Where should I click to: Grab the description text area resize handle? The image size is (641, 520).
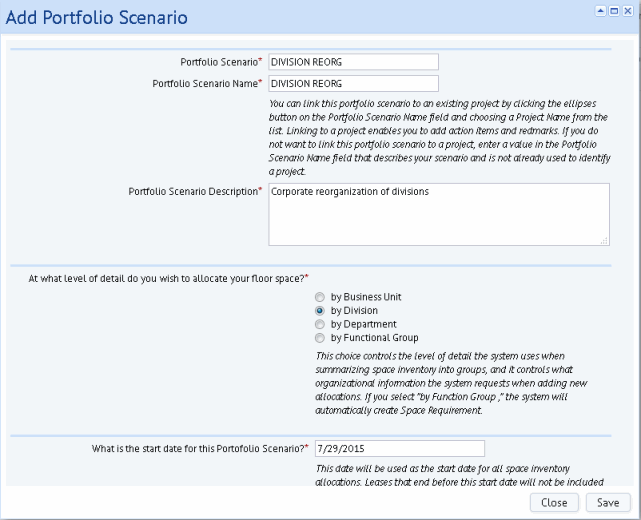pos(605,240)
